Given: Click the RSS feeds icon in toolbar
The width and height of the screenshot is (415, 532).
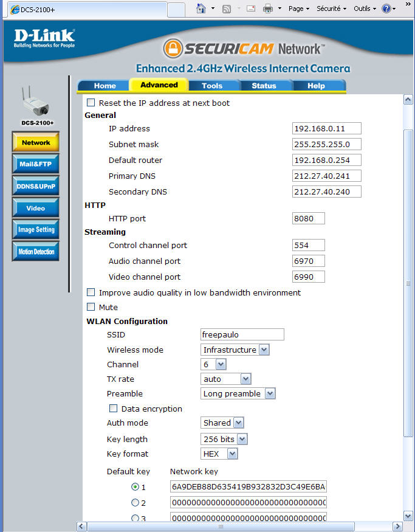Looking at the screenshot, I should pos(227,9).
